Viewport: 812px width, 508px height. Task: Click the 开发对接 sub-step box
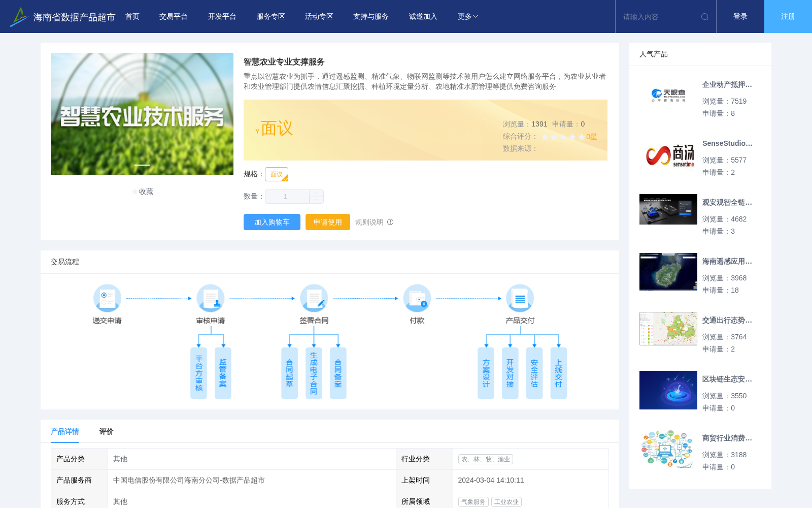(510, 373)
